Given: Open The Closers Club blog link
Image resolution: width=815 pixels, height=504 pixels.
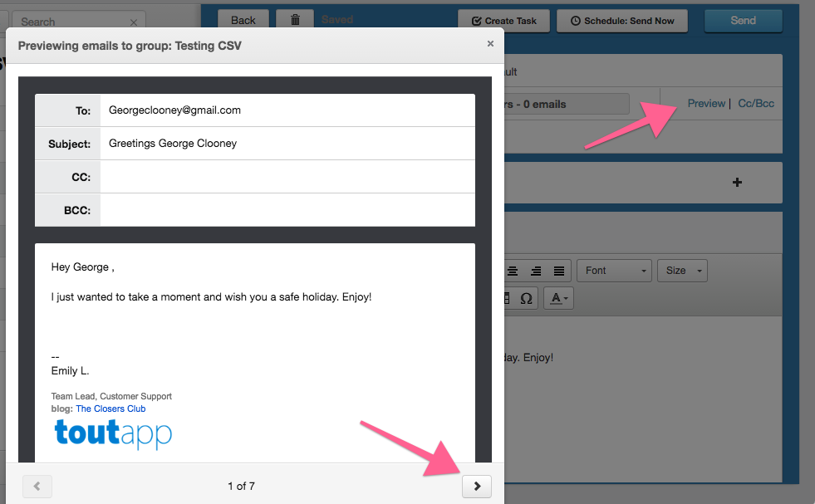Looking at the screenshot, I should click(x=110, y=409).
